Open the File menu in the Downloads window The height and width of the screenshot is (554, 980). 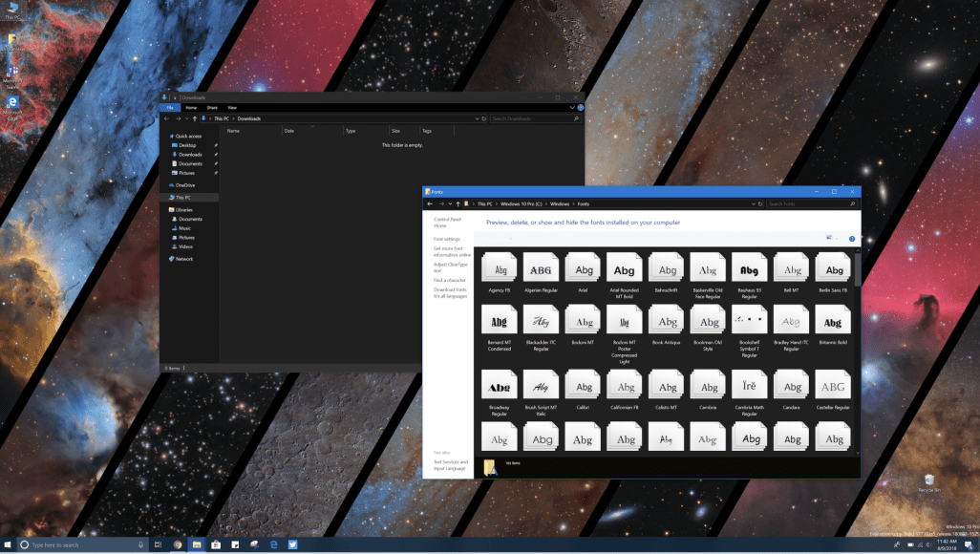coord(168,108)
